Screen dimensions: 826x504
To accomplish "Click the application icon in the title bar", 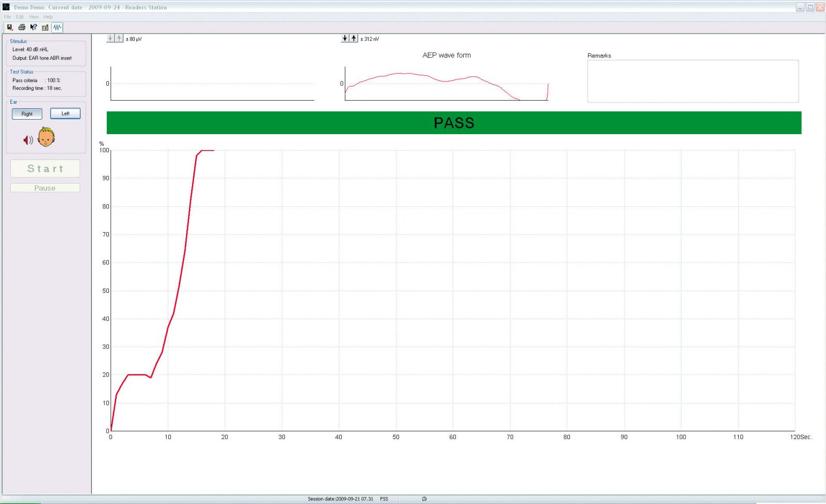I will click(6, 7).
